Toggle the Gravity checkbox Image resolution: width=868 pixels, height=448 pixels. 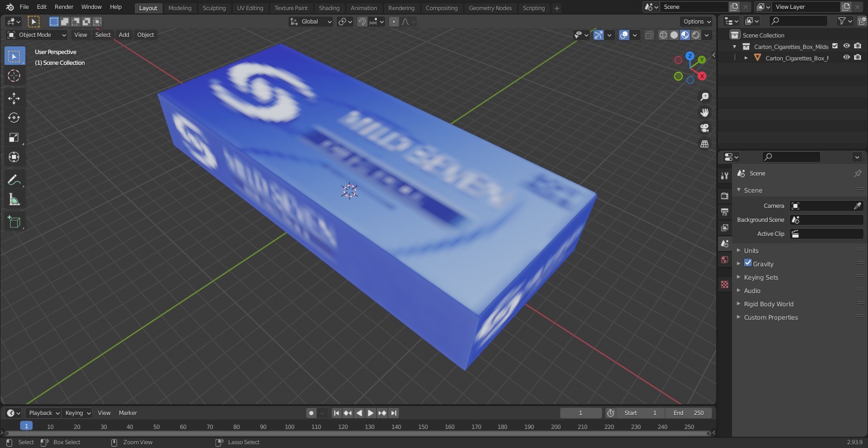click(x=748, y=263)
